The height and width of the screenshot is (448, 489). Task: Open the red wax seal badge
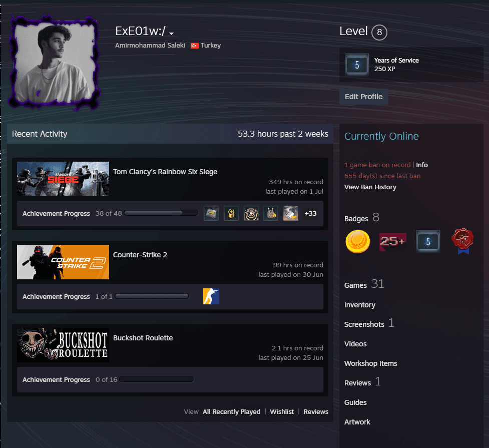click(462, 241)
